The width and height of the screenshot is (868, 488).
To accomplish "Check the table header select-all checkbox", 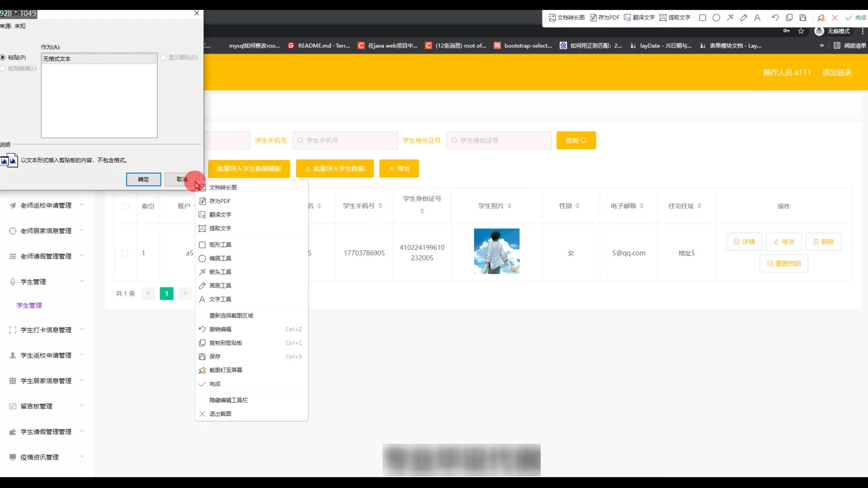I will pos(126,206).
